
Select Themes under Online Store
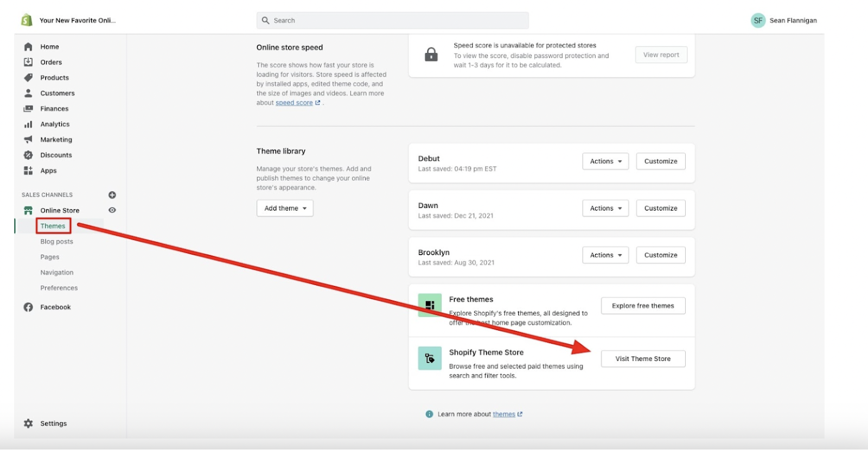point(53,226)
